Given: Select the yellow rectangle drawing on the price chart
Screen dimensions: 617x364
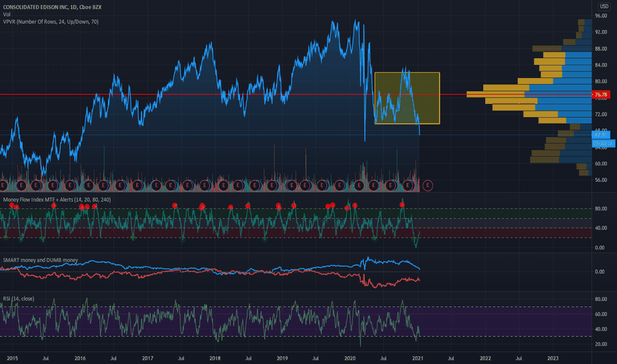Looking at the screenshot, I should click(407, 98).
